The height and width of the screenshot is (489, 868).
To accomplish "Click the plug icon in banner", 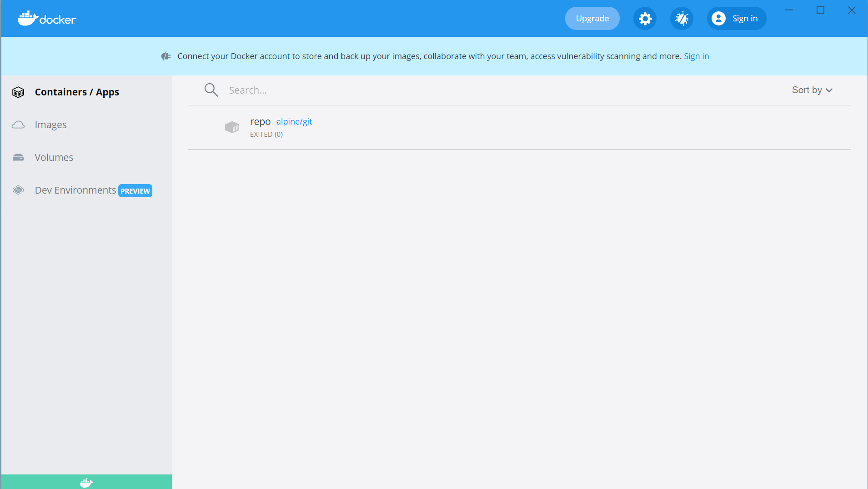I will pyautogui.click(x=166, y=56).
